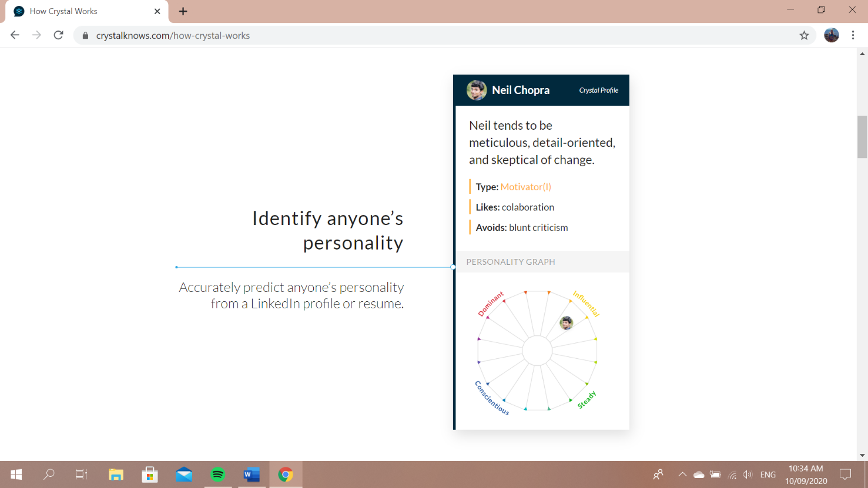Viewport: 868px width, 488px height.
Task: Click the center circle of the wheel
Action: tap(537, 351)
